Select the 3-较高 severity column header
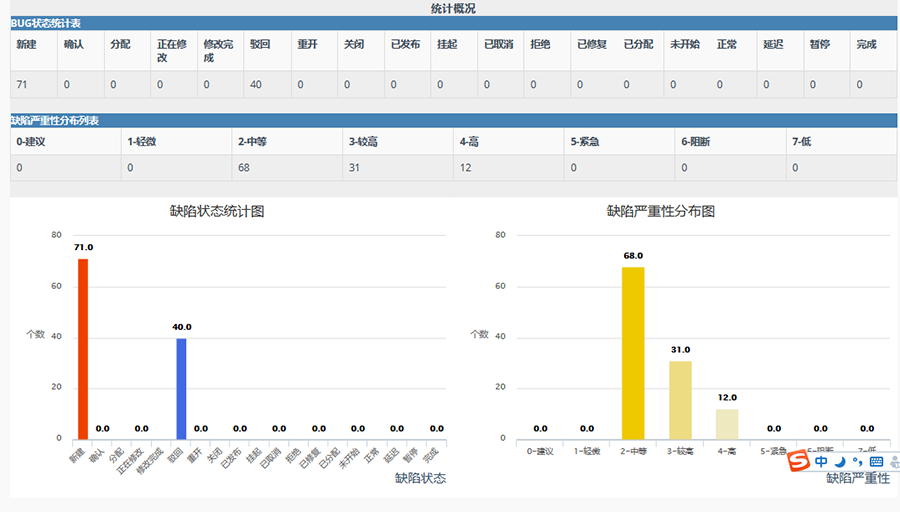The image size is (900, 512). click(x=363, y=141)
